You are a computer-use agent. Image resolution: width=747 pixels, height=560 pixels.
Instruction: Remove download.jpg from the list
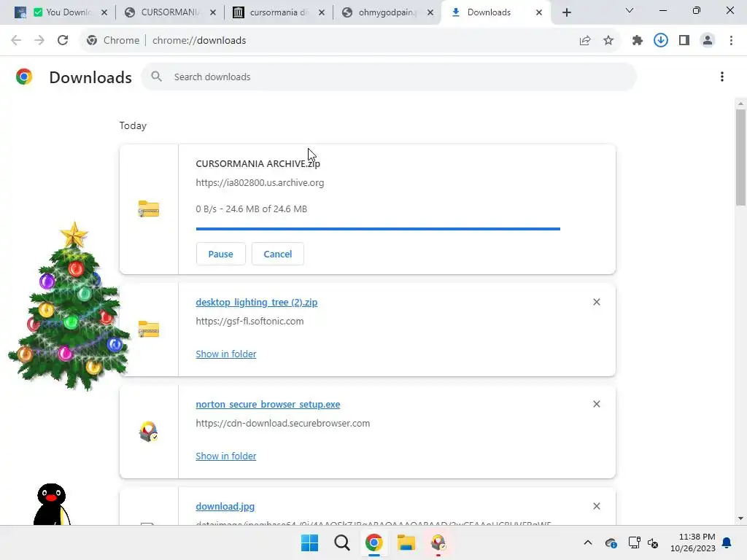[597, 506]
